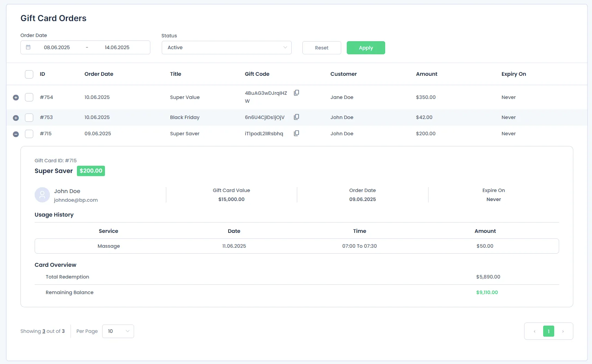Click Jane Doe customer cell

(342, 97)
